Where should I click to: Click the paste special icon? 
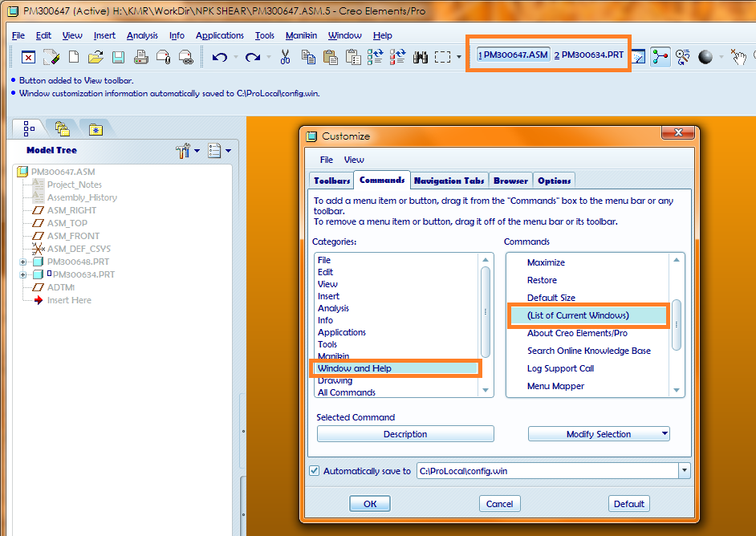pyautogui.click(x=353, y=57)
